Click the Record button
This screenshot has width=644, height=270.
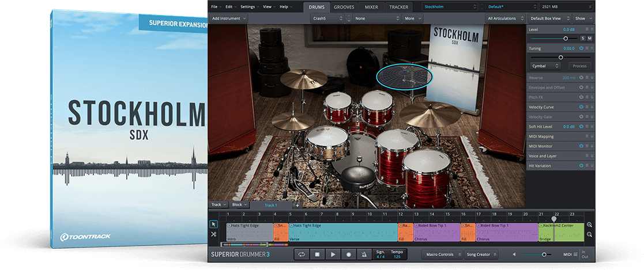(x=348, y=254)
